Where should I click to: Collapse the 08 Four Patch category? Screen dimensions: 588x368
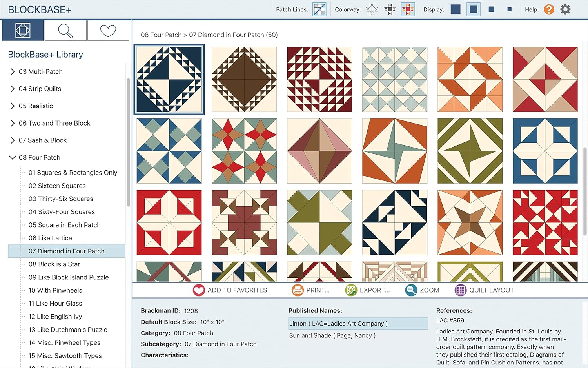[13, 158]
